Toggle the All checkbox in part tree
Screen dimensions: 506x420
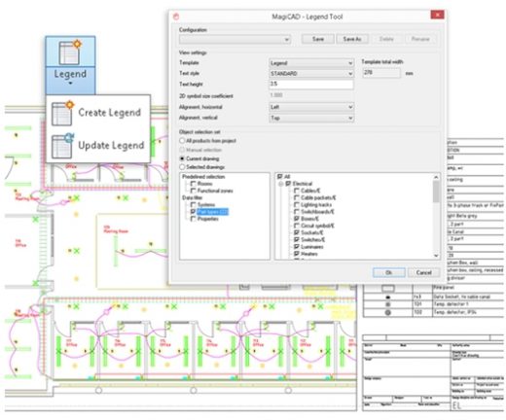coord(280,177)
